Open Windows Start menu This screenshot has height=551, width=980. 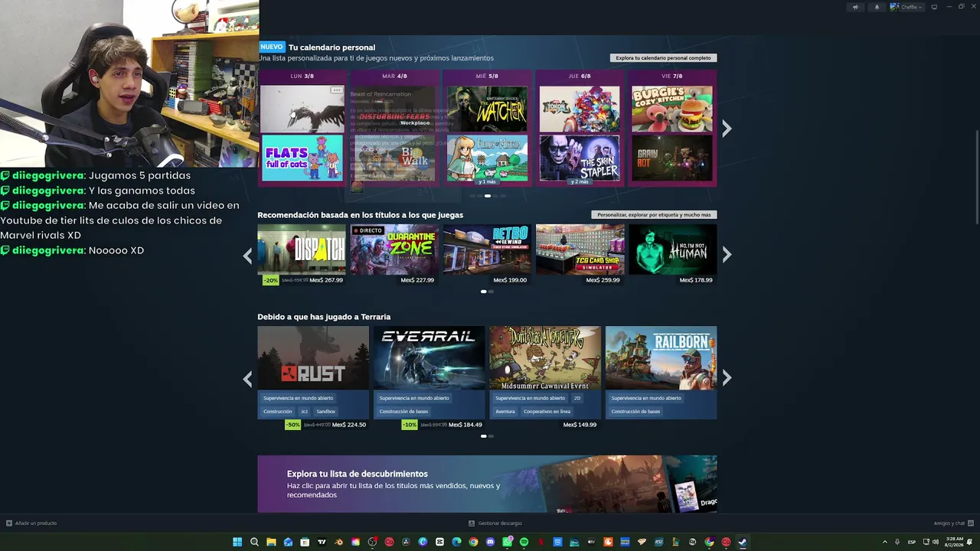coord(237,542)
